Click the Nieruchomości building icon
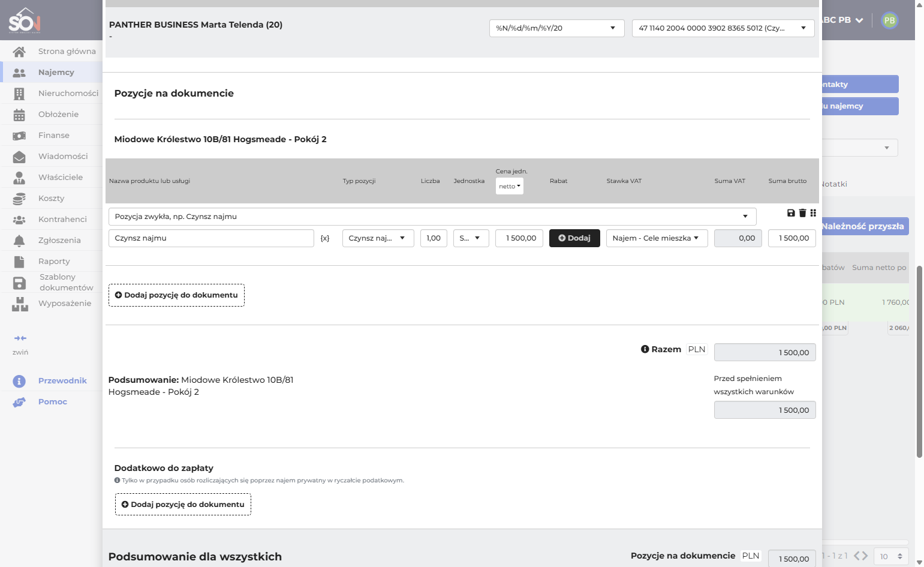 pos(19,94)
